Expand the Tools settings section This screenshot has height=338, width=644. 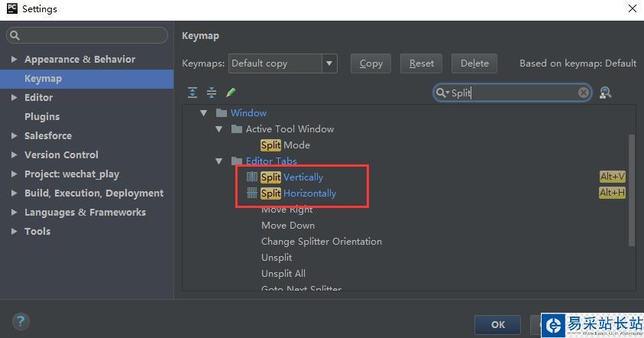[14, 231]
